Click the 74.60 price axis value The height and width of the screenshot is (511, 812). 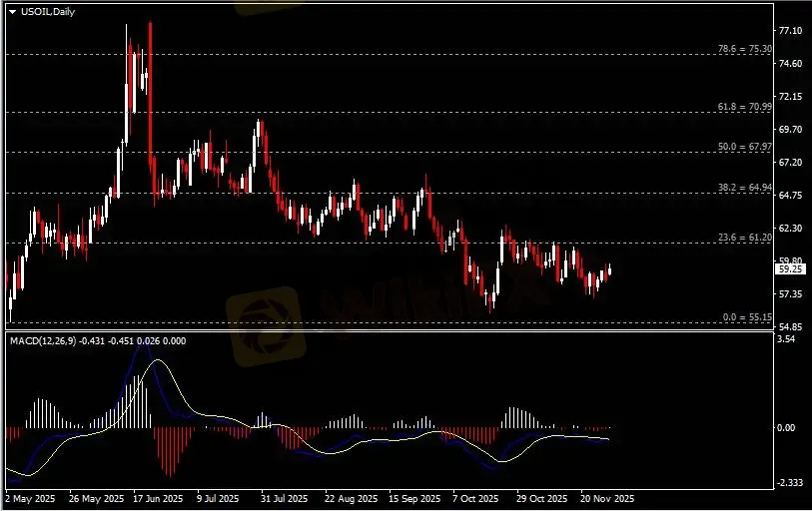[x=790, y=63]
